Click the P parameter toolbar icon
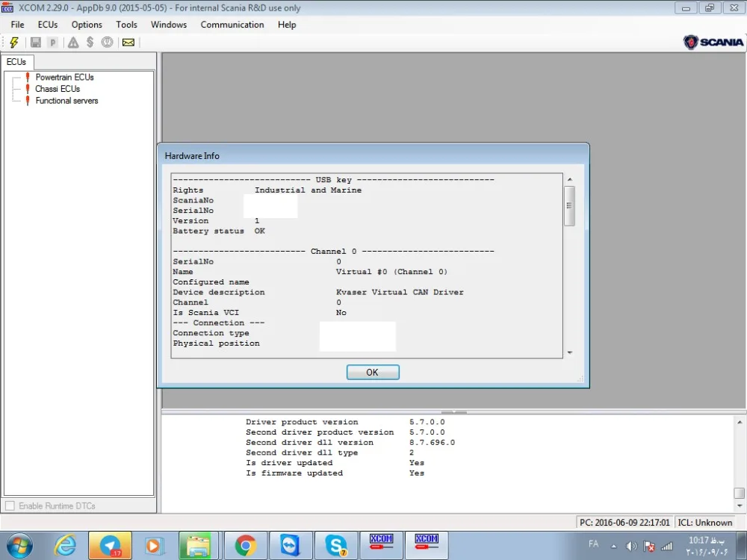The image size is (747, 560). point(53,43)
